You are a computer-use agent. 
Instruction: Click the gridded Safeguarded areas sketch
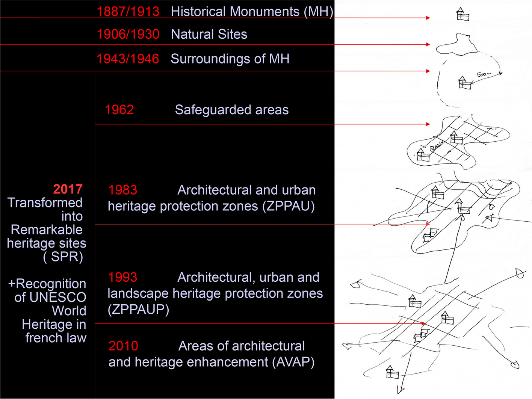[458, 143]
